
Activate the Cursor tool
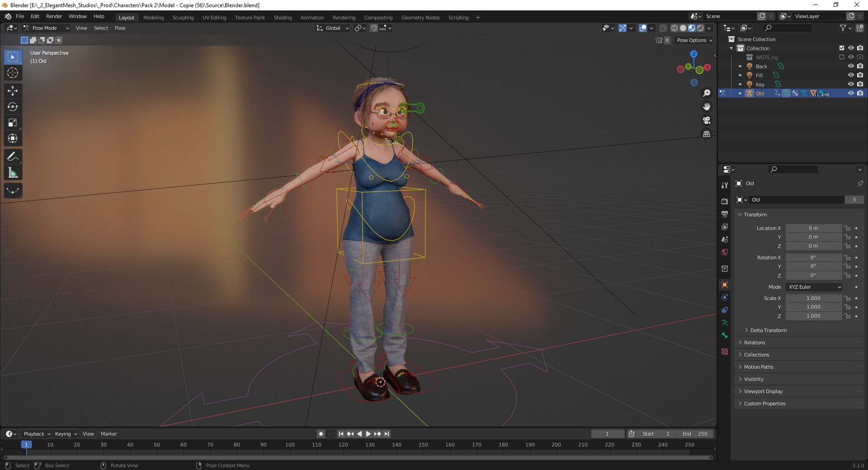point(13,73)
